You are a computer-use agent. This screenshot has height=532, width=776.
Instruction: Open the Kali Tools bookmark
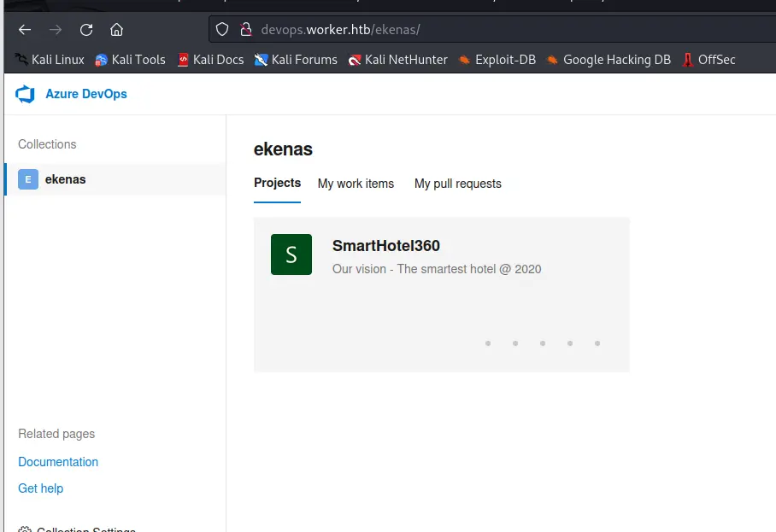click(x=130, y=60)
